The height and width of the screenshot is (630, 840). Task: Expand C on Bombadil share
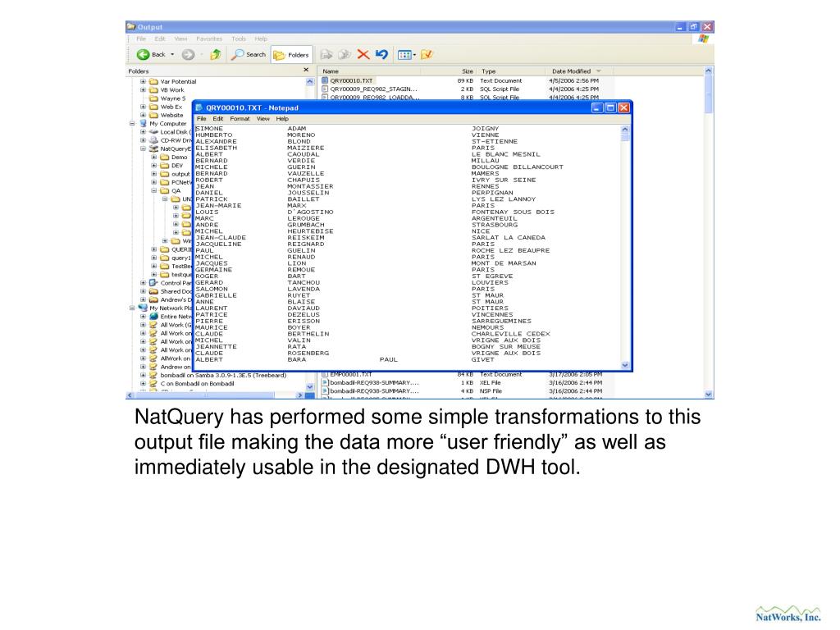pos(143,384)
